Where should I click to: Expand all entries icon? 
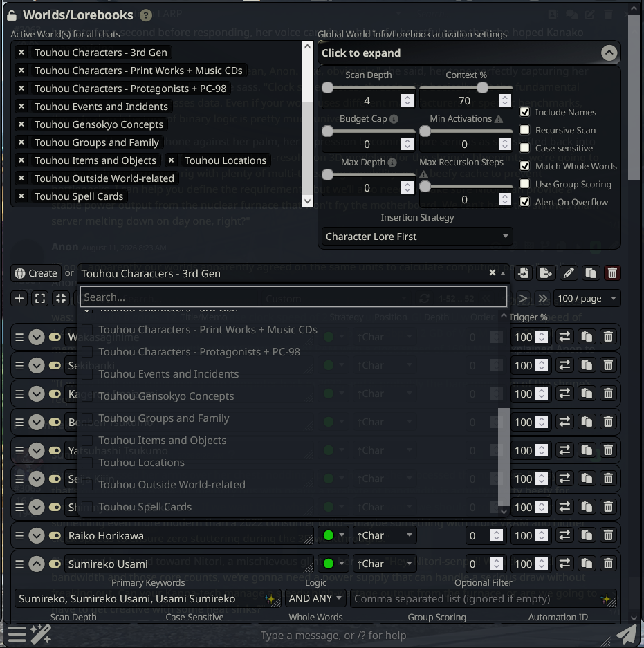click(40, 298)
